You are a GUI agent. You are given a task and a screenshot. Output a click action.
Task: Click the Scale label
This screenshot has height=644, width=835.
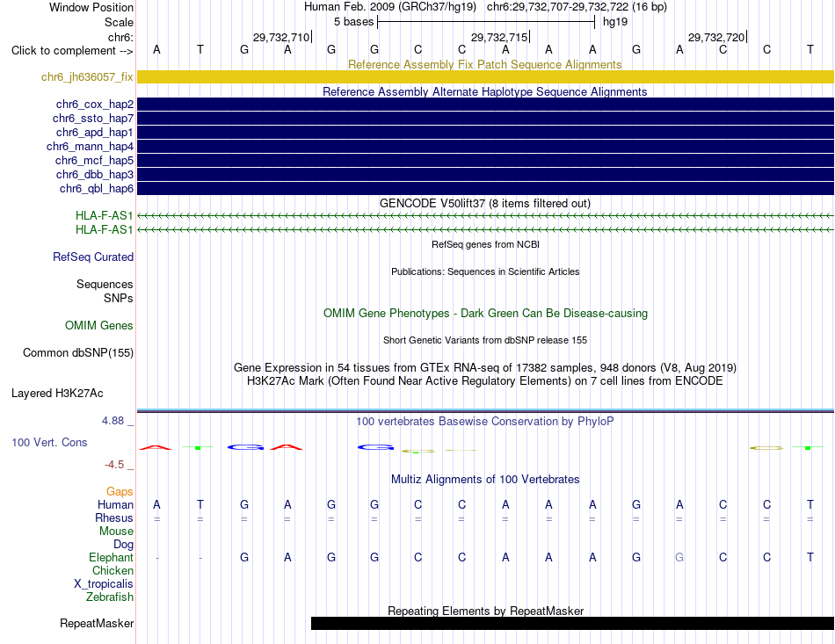(x=120, y=22)
